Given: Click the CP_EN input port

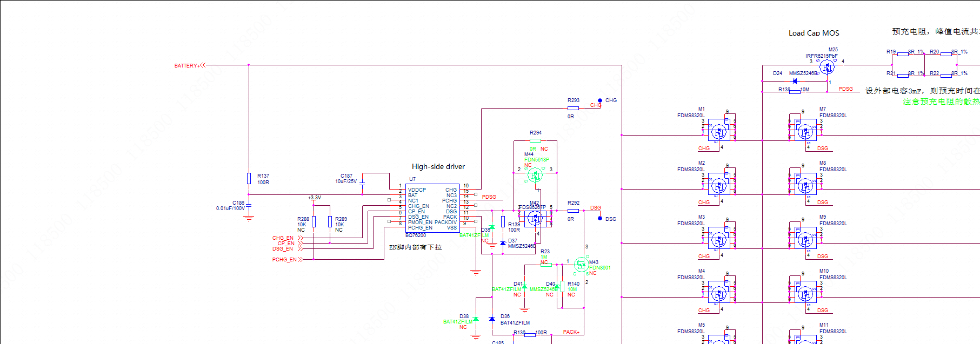Looking at the screenshot, I should [290, 244].
